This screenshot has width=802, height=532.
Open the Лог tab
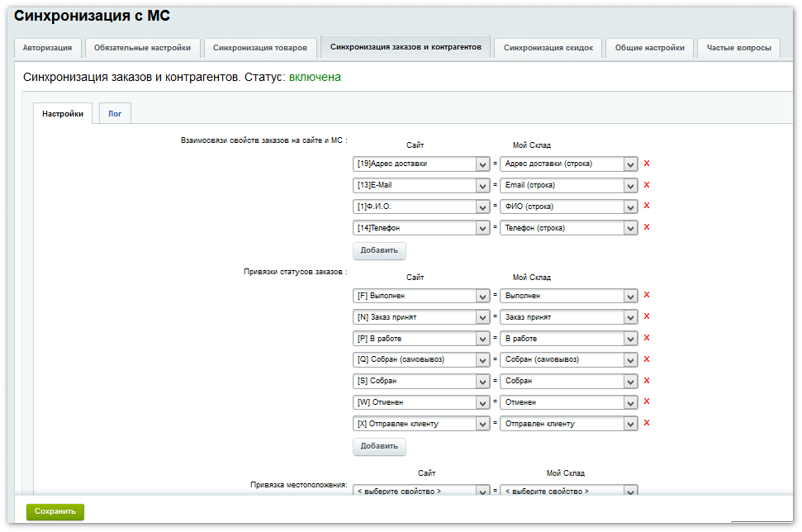(x=115, y=114)
